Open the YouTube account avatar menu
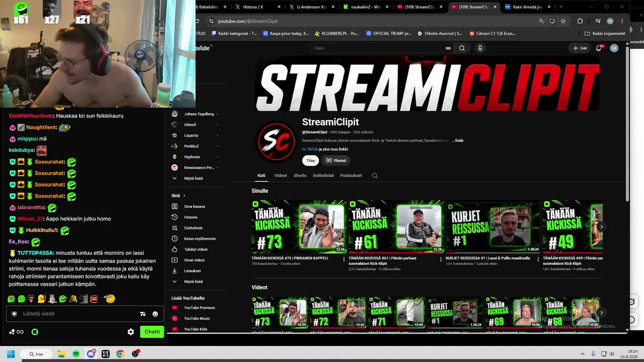Screen dimensions: 644x362 pos(614,48)
